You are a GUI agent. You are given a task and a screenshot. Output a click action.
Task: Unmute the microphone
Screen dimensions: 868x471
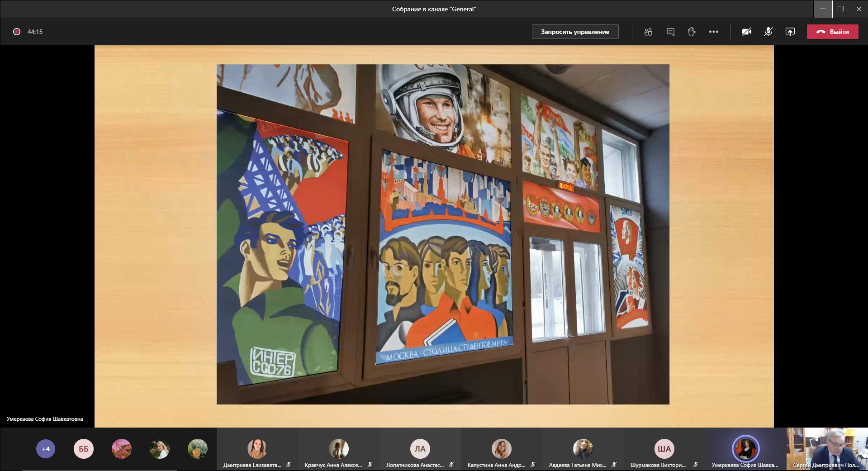point(768,32)
